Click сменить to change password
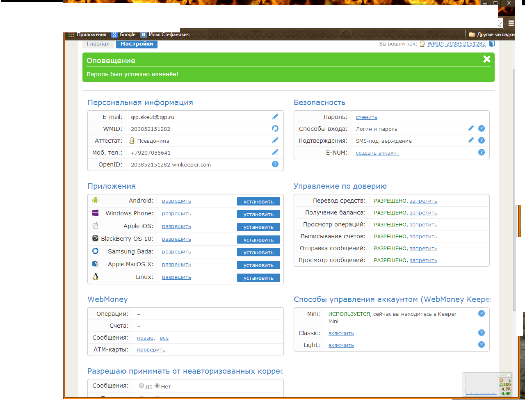The image size is (525, 420). (367, 117)
